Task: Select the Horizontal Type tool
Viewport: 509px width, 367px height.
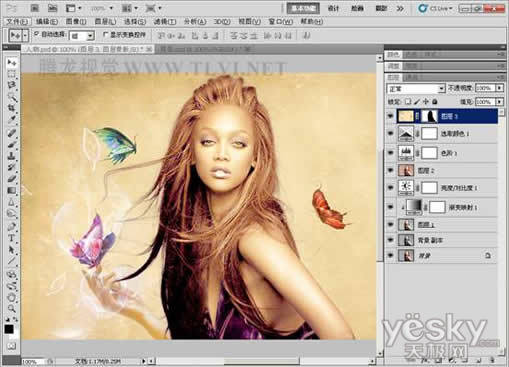Action: click(x=12, y=238)
